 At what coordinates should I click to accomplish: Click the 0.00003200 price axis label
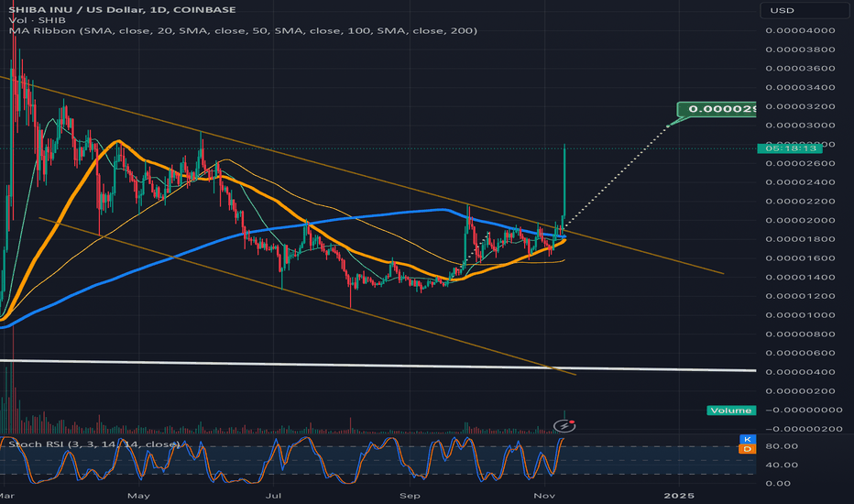click(x=800, y=106)
